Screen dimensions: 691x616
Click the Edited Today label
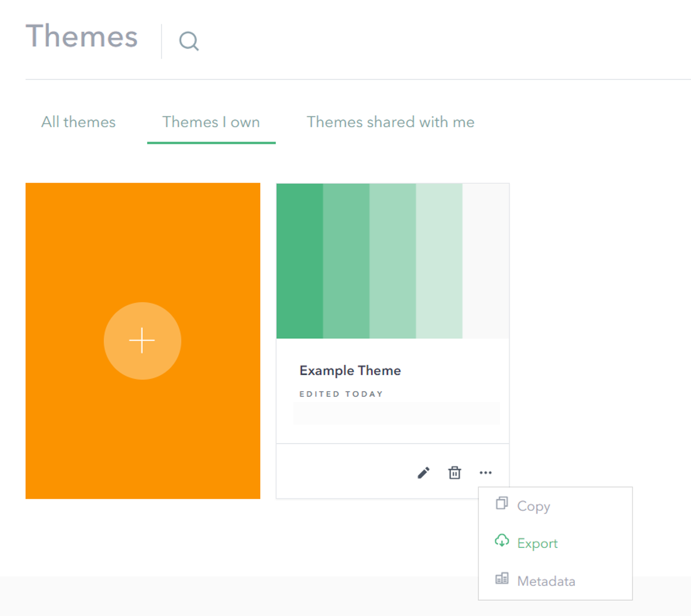pyautogui.click(x=341, y=394)
